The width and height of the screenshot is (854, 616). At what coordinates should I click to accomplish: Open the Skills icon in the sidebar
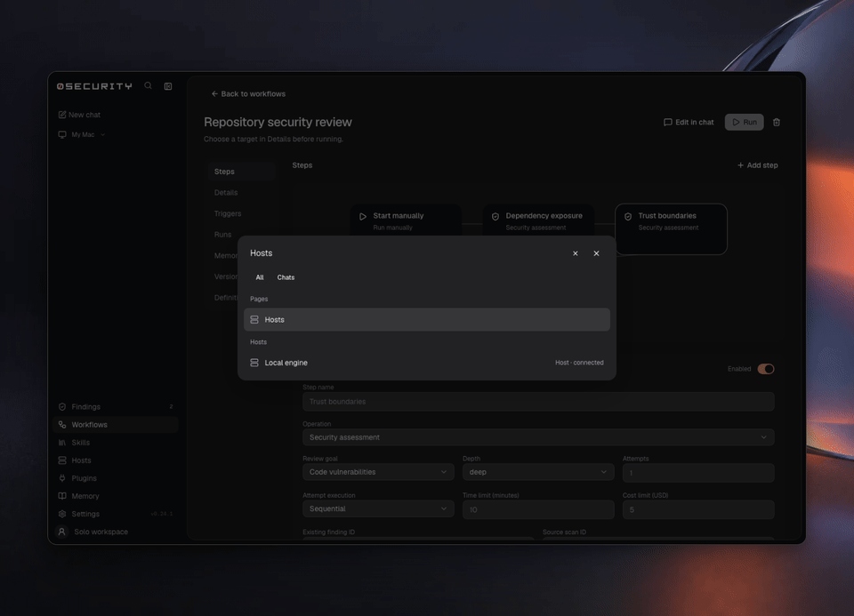click(62, 443)
